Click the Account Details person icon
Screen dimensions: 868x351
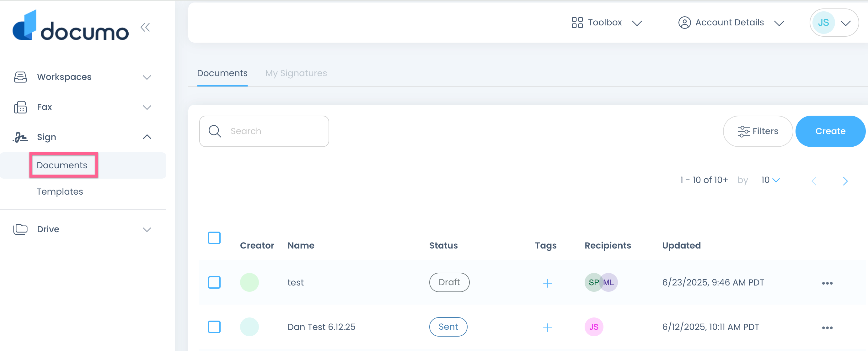(x=684, y=23)
